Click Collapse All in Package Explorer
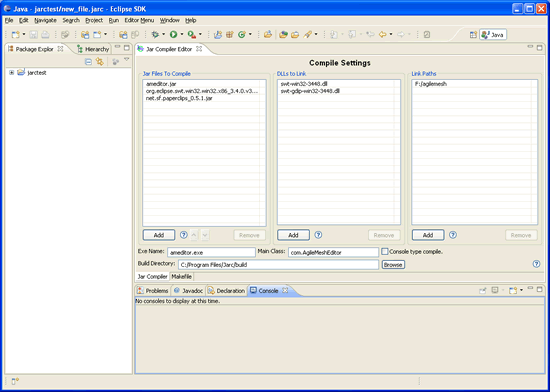 89,62
